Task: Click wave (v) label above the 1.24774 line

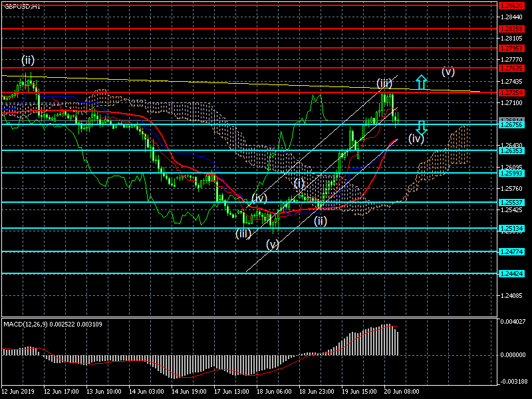Action: coord(273,244)
